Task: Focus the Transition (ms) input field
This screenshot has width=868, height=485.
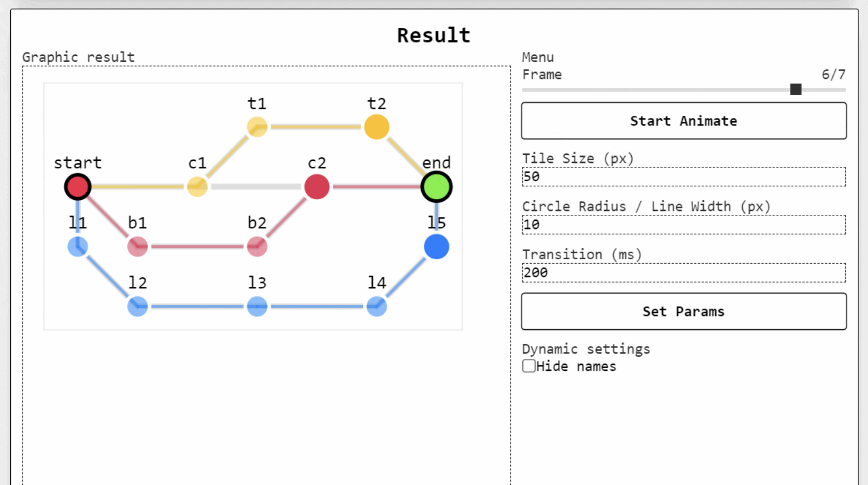Action: pos(683,273)
